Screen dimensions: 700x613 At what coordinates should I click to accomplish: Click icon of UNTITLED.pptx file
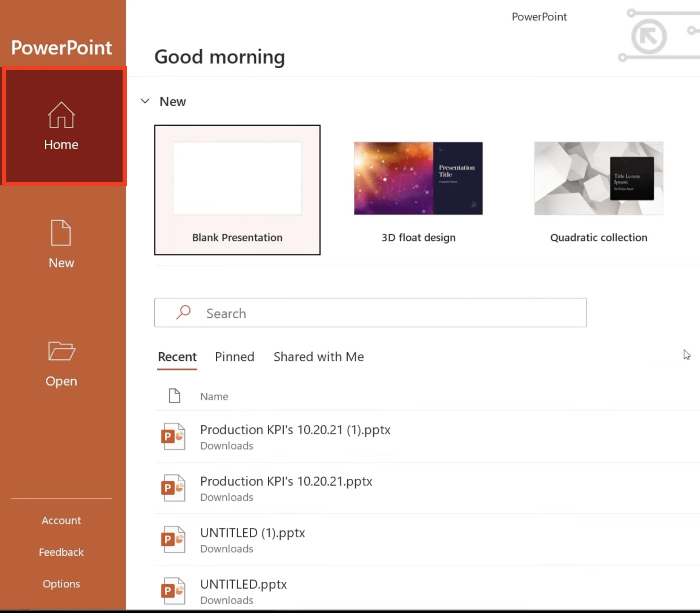[173, 591]
